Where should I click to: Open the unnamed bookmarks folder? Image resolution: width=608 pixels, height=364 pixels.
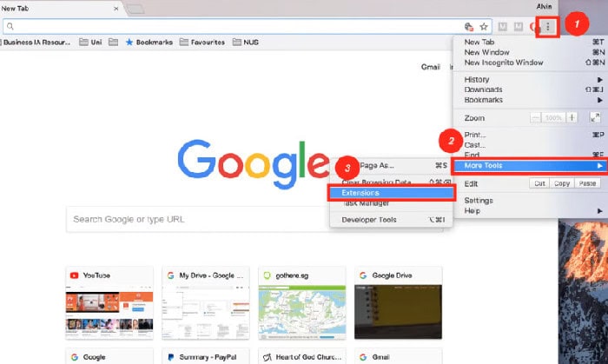[113, 43]
